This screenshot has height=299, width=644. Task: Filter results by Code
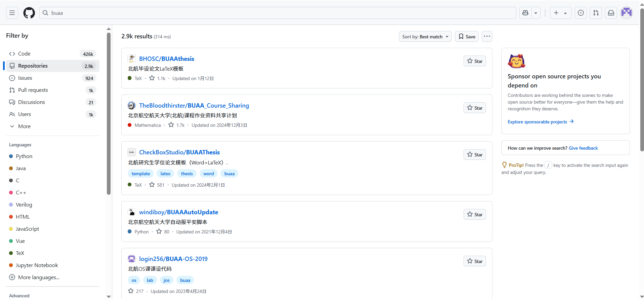click(53, 54)
